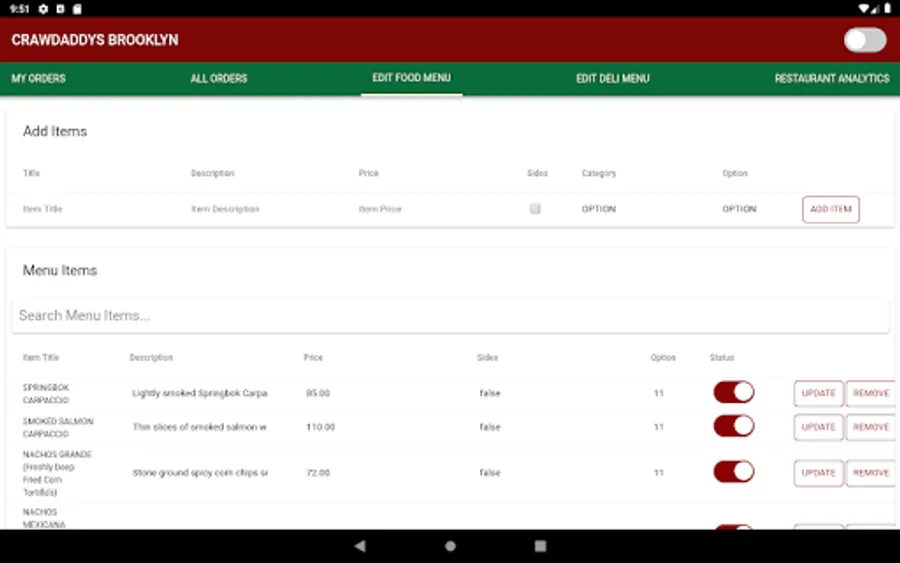Click the Smoked Salmon description text
The width and height of the screenshot is (900, 563).
pos(199,427)
